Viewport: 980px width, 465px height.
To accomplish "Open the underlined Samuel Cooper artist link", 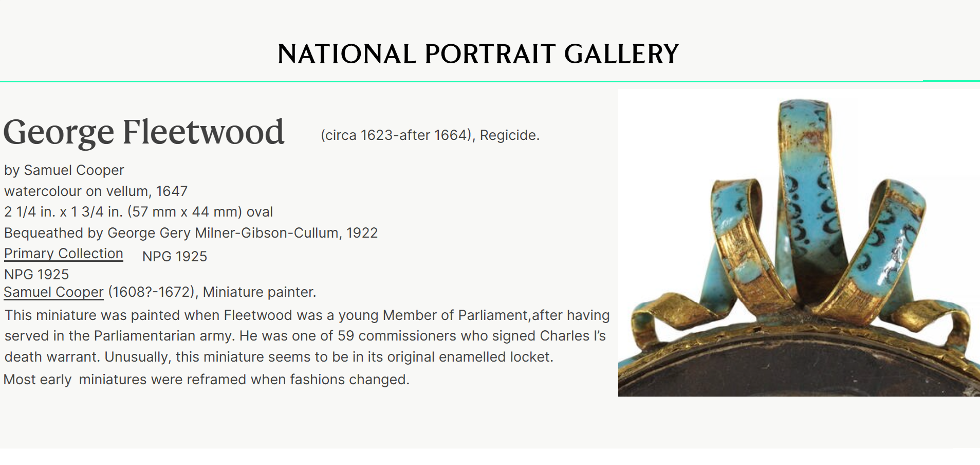I will tap(54, 292).
